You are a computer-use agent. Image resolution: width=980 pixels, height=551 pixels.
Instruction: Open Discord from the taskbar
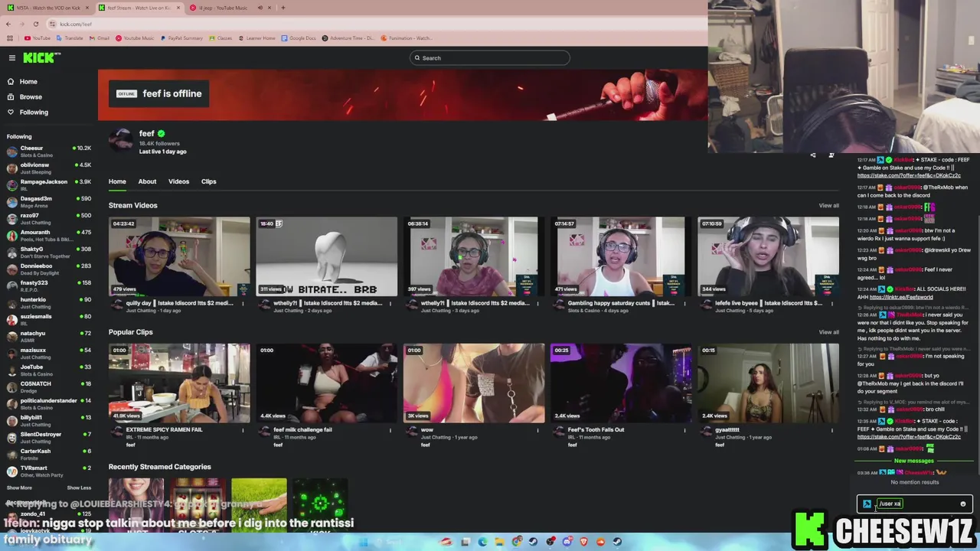point(567,542)
